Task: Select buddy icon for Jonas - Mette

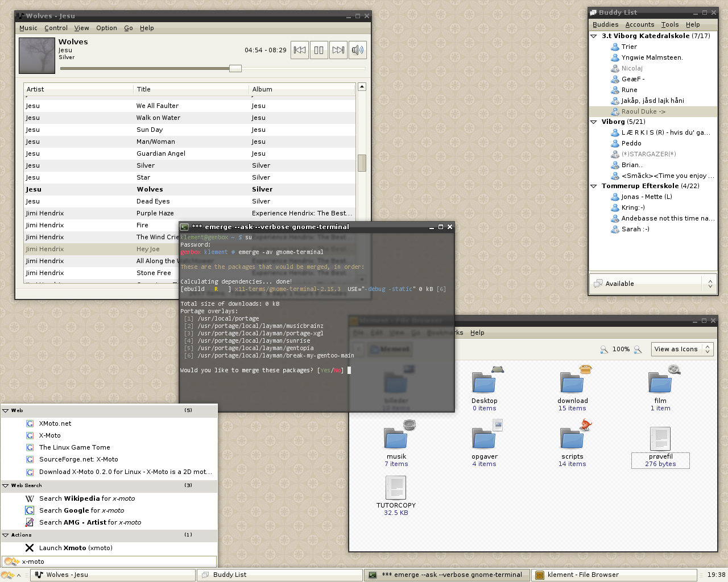Action: click(615, 197)
